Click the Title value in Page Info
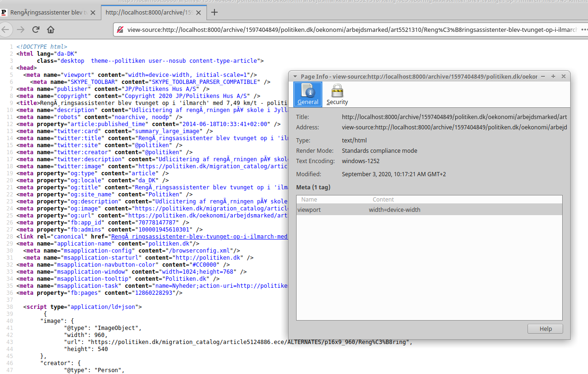This screenshot has height=374, width=588. pyautogui.click(x=454, y=117)
